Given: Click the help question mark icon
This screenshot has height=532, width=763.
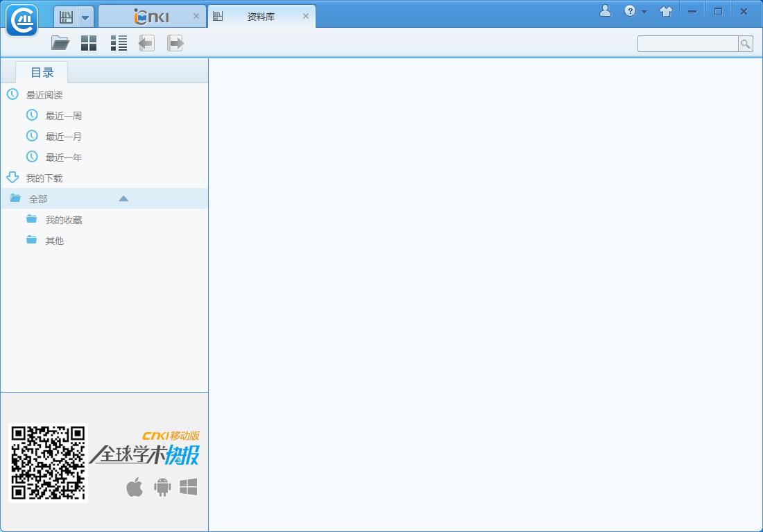Looking at the screenshot, I should (x=630, y=11).
